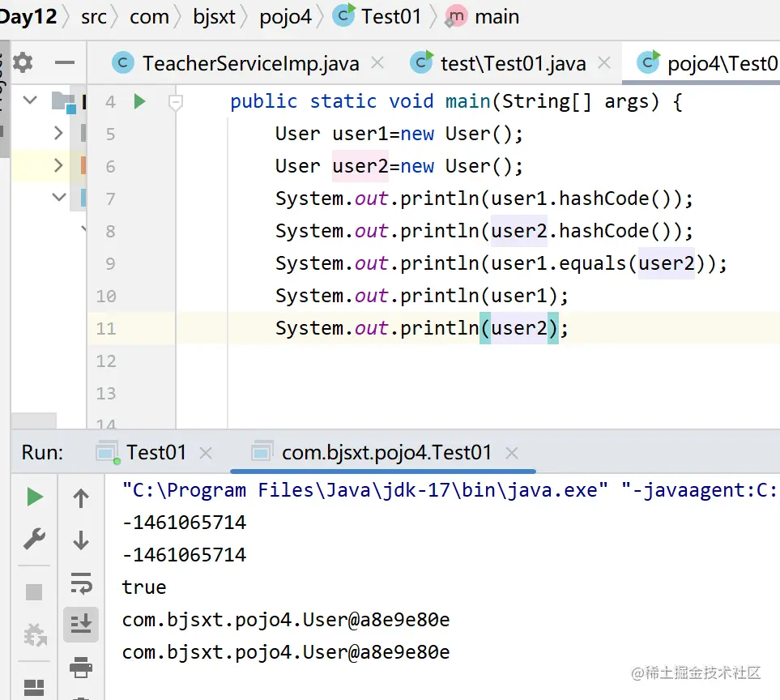Click 'true' console output
Screen dimensions: 780x700
[144, 587]
